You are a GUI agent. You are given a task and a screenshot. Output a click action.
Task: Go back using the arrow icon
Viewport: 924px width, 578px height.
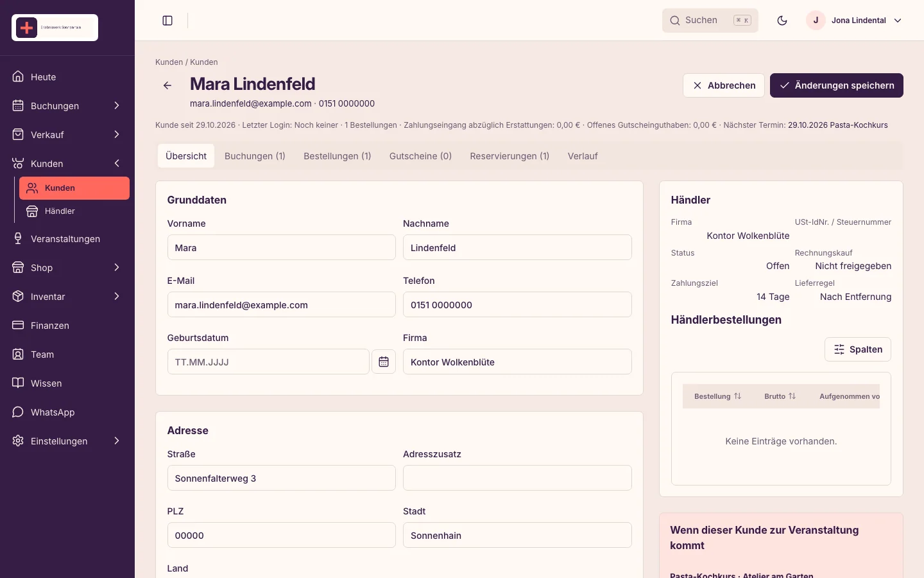pos(167,85)
